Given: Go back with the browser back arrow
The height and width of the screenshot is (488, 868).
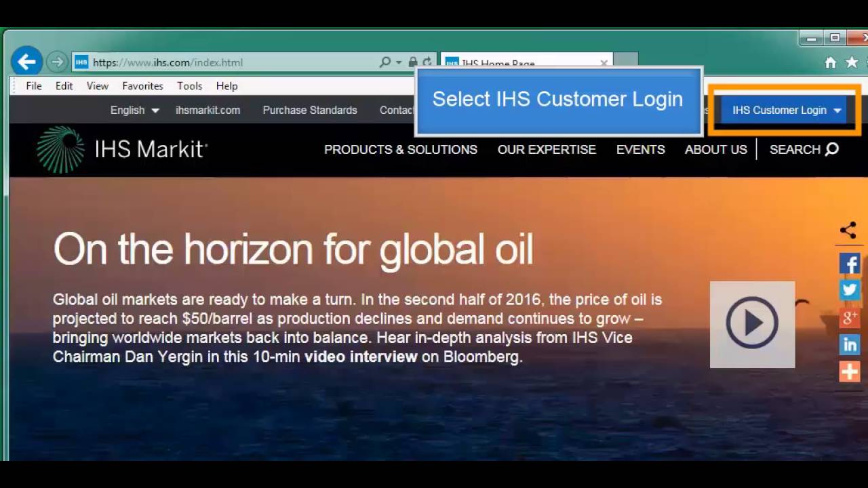Looking at the screenshot, I should tap(26, 62).
